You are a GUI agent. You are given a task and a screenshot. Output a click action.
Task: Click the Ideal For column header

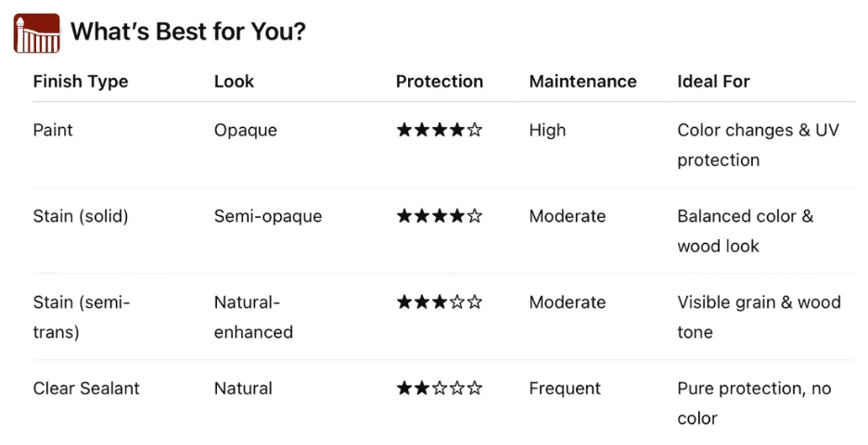[x=713, y=82]
